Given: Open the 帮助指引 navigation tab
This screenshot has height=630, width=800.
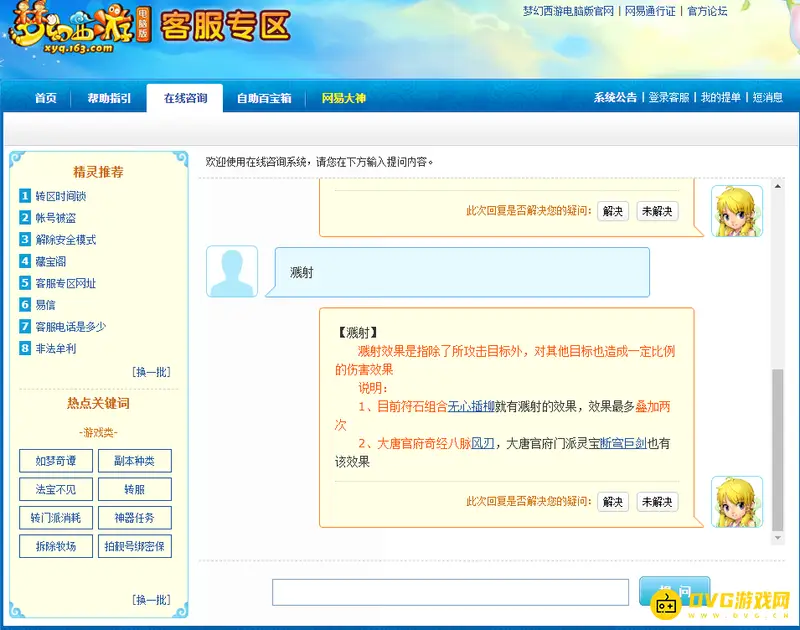Looking at the screenshot, I should tap(109, 98).
